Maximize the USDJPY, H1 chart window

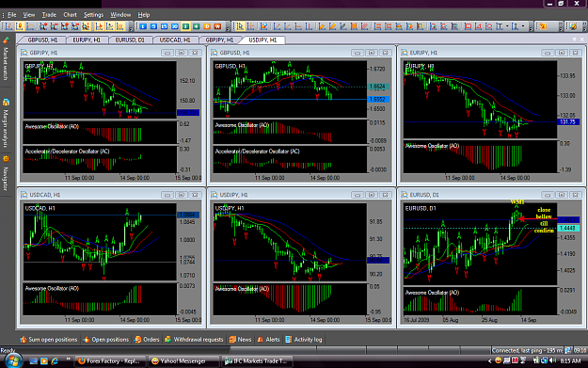click(372, 195)
